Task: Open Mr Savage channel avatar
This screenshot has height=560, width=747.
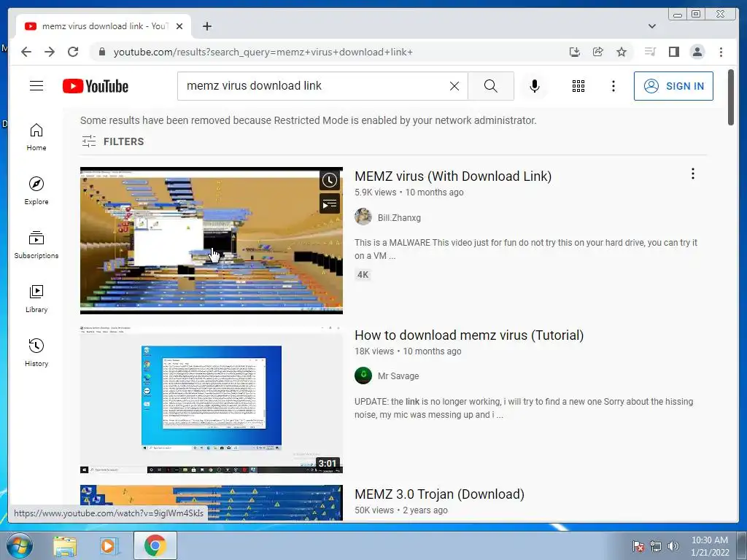Action: [x=363, y=376]
